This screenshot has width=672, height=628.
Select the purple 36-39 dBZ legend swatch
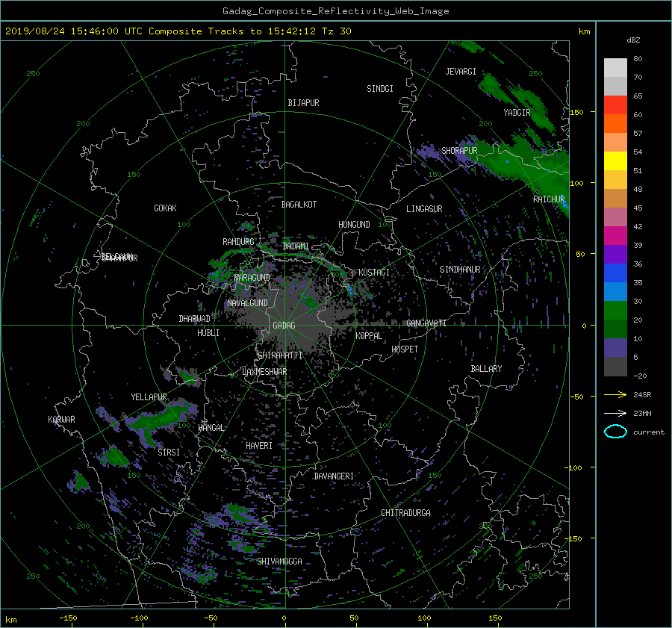[x=615, y=255]
